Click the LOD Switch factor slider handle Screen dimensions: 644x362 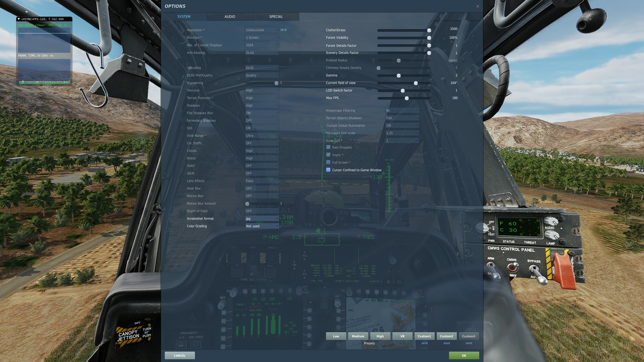point(403,91)
